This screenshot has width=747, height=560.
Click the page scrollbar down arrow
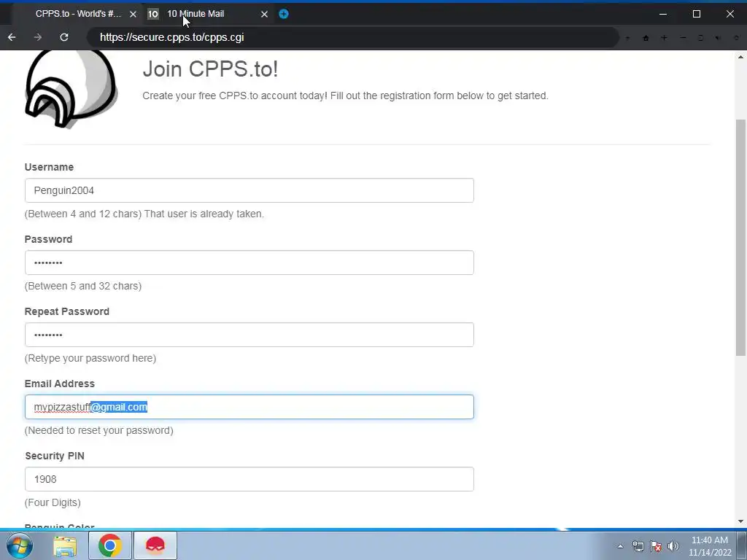click(x=740, y=521)
